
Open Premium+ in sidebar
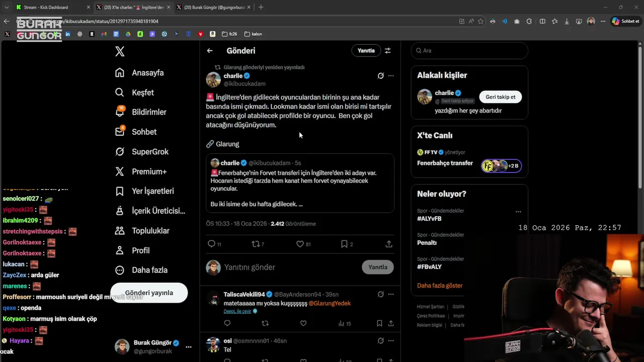[141, 171]
